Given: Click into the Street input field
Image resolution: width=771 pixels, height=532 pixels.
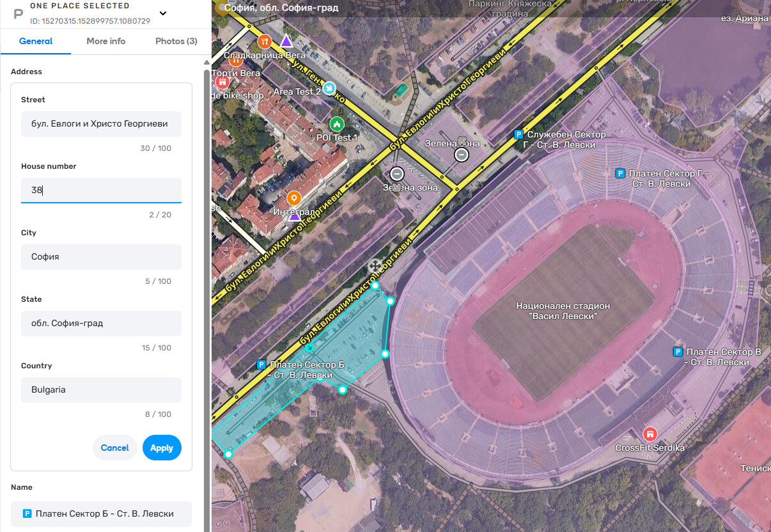Looking at the screenshot, I should [x=101, y=124].
